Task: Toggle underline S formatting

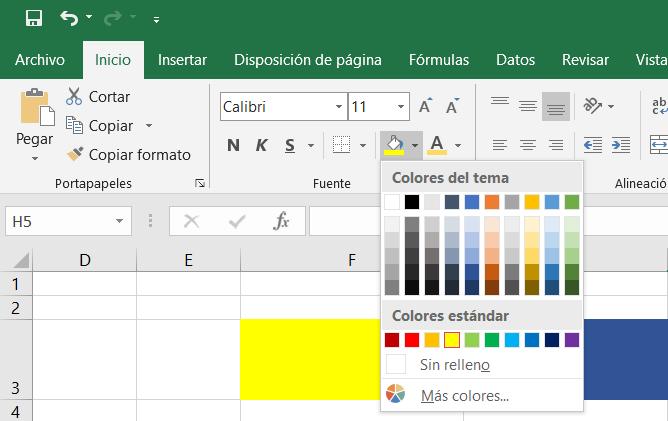Action: (x=289, y=146)
